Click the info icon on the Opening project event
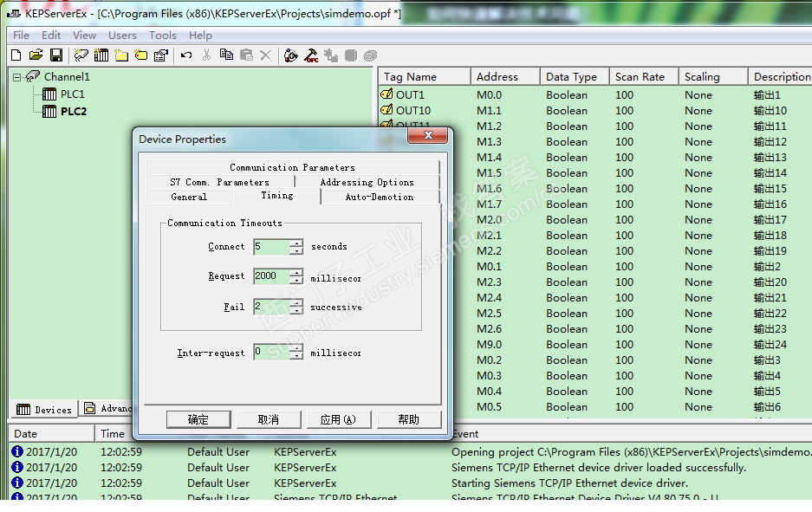Image resolution: width=812 pixels, height=512 pixels. (x=17, y=451)
